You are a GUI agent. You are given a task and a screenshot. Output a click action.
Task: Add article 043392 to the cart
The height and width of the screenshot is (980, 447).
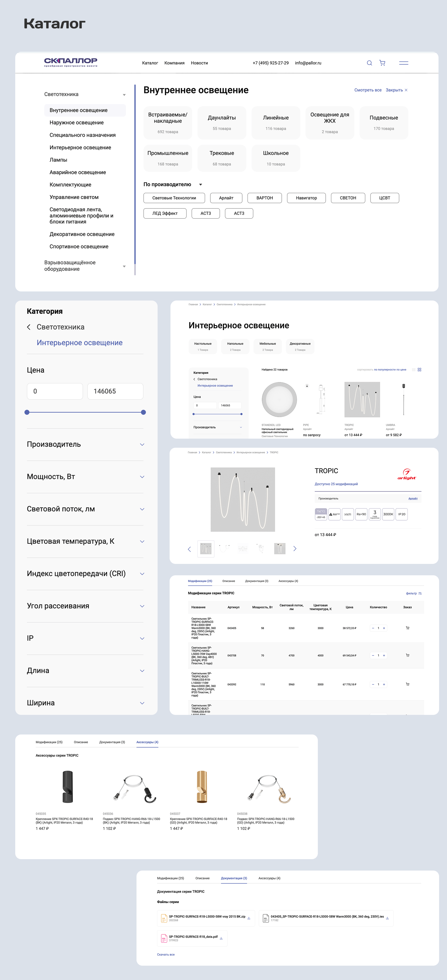[407, 684]
